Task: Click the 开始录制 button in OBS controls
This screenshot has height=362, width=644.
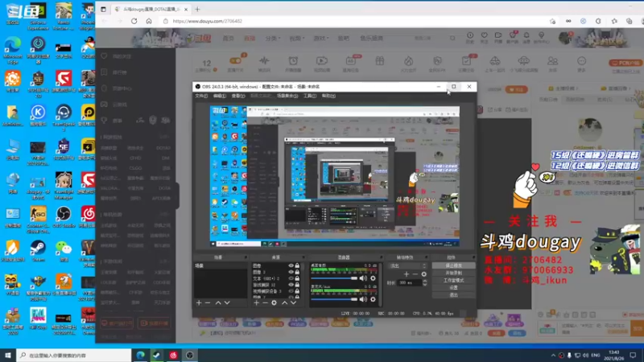Action: click(x=453, y=273)
